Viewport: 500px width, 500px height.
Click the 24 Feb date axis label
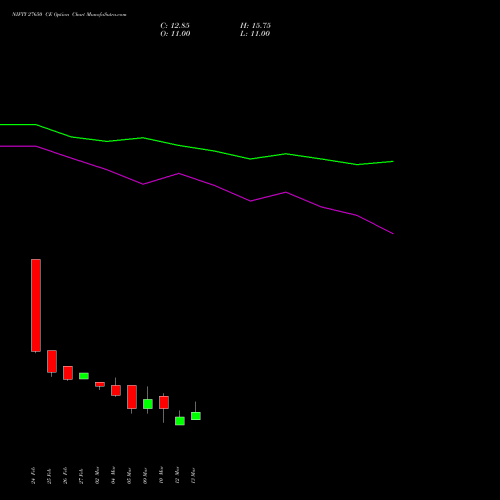tap(33, 476)
